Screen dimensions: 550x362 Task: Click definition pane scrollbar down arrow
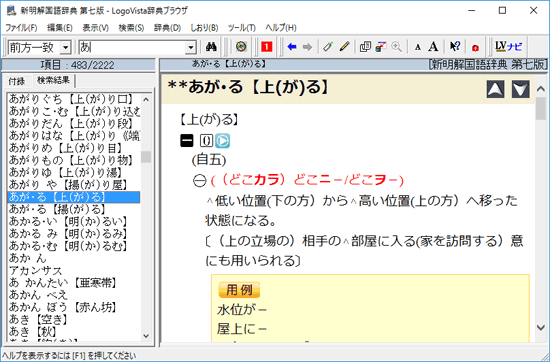tap(541, 328)
